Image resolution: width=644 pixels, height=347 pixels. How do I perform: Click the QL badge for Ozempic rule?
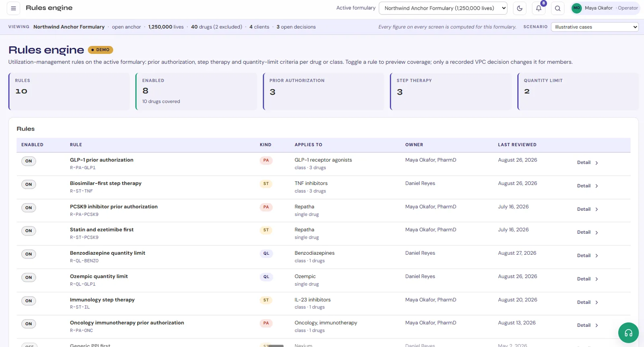[266, 277]
